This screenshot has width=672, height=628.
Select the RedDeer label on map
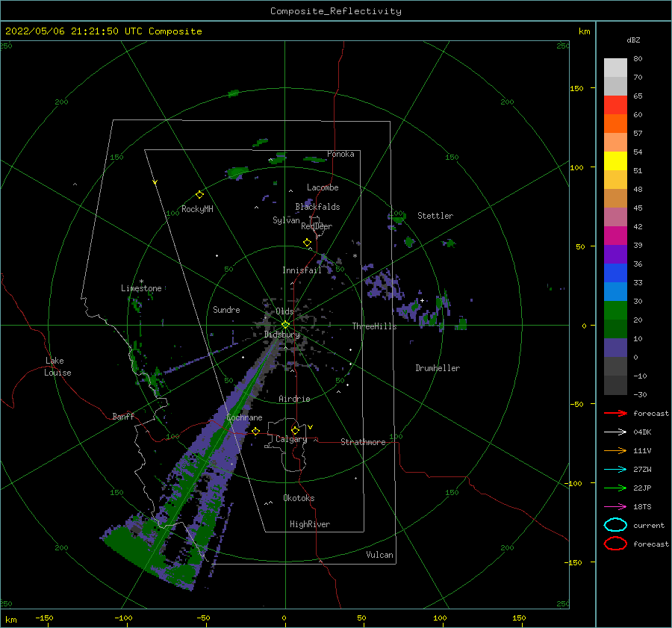317,226
